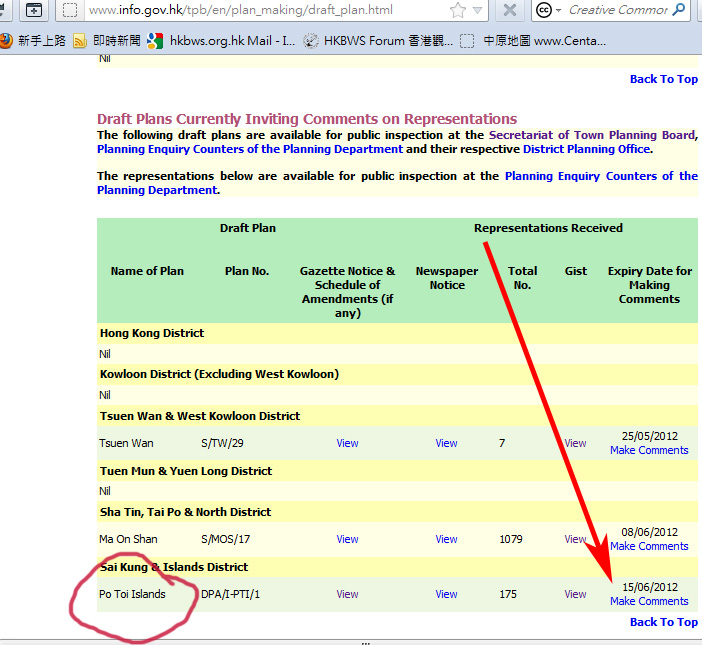Open the District Planning Office link
Screen dimensions: 702x645
coord(586,149)
